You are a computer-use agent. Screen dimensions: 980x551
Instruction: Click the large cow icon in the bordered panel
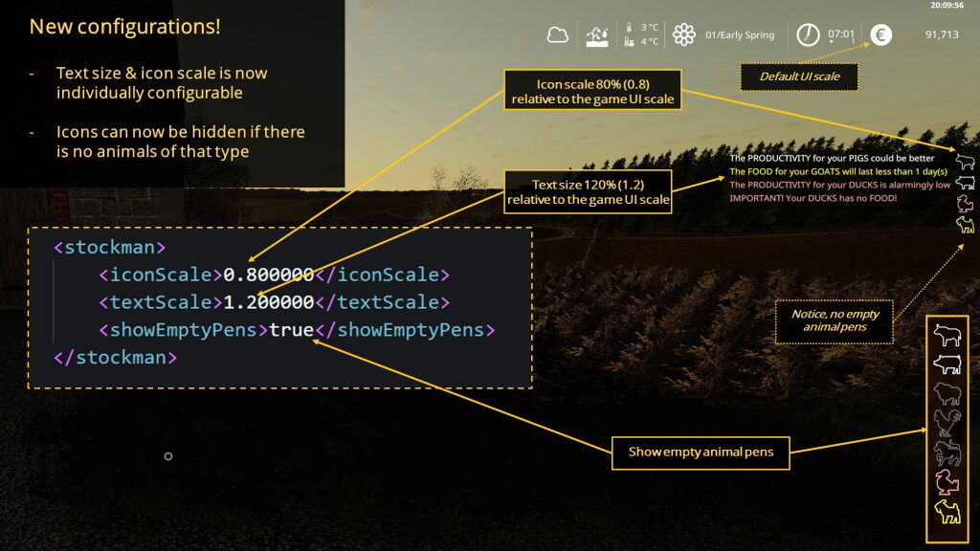click(x=947, y=335)
